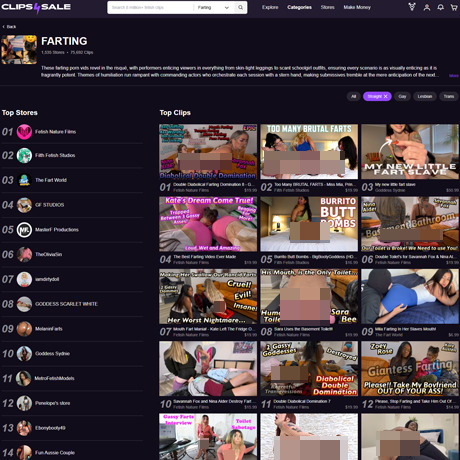Click Goddess Sydnie store under clip 03
This screenshot has height=460, width=460.
(390, 190)
